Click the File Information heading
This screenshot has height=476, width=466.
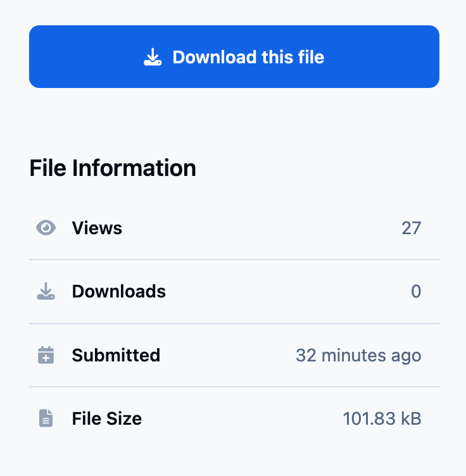[113, 168]
